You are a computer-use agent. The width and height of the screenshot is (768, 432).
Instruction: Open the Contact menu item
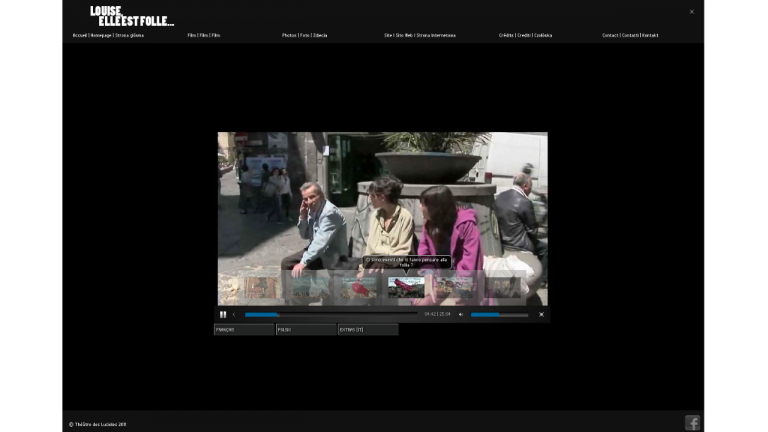click(630, 35)
